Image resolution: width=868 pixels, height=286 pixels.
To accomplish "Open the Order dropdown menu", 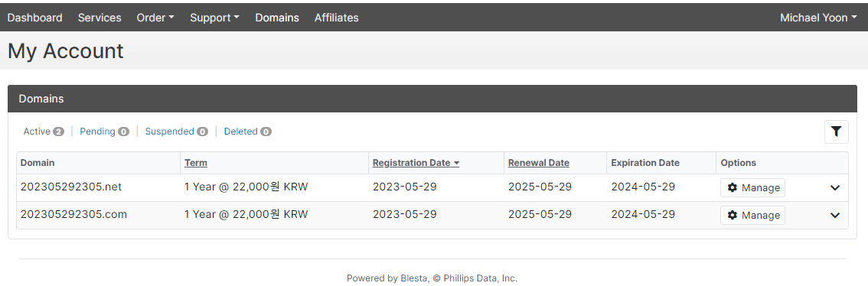I will pyautogui.click(x=155, y=18).
